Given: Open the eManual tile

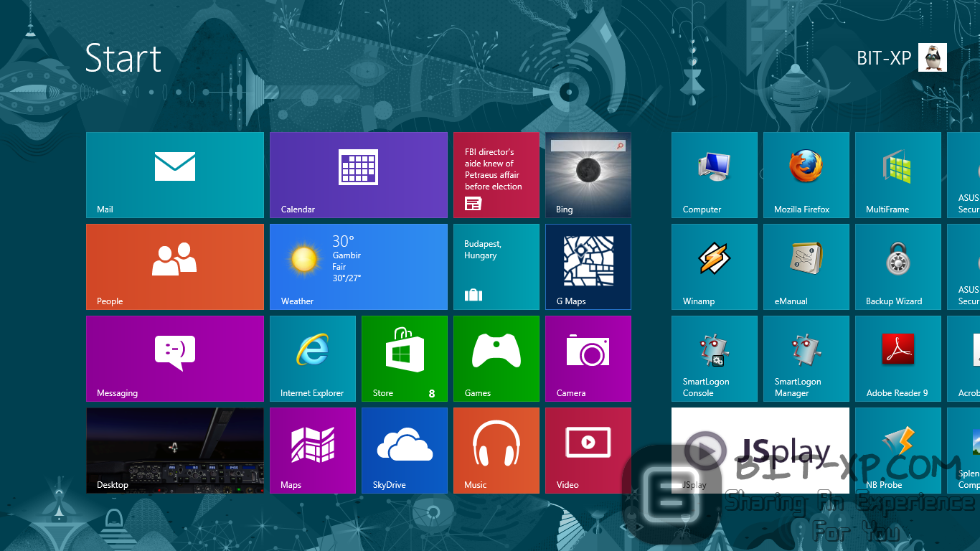Looking at the screenshot, I should 806,266.
